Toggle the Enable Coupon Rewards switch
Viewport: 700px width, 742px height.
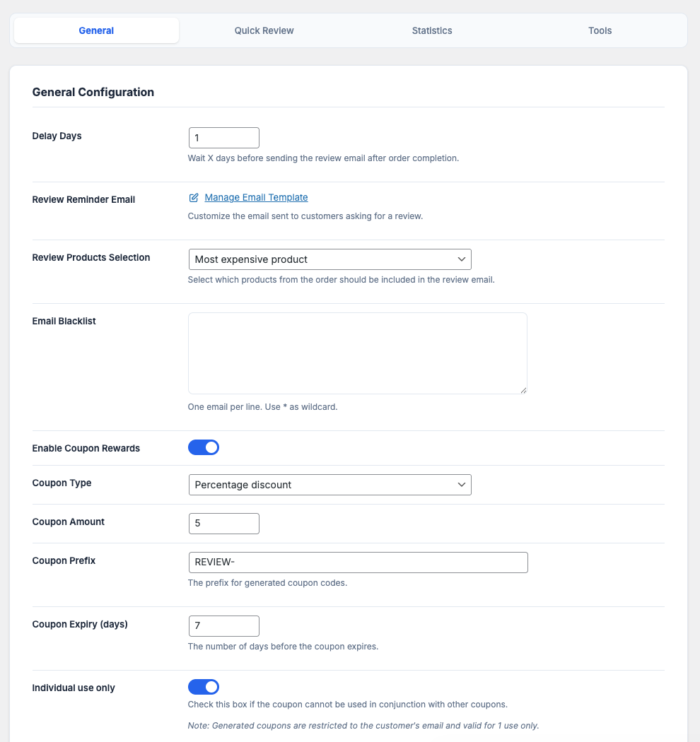204,447
